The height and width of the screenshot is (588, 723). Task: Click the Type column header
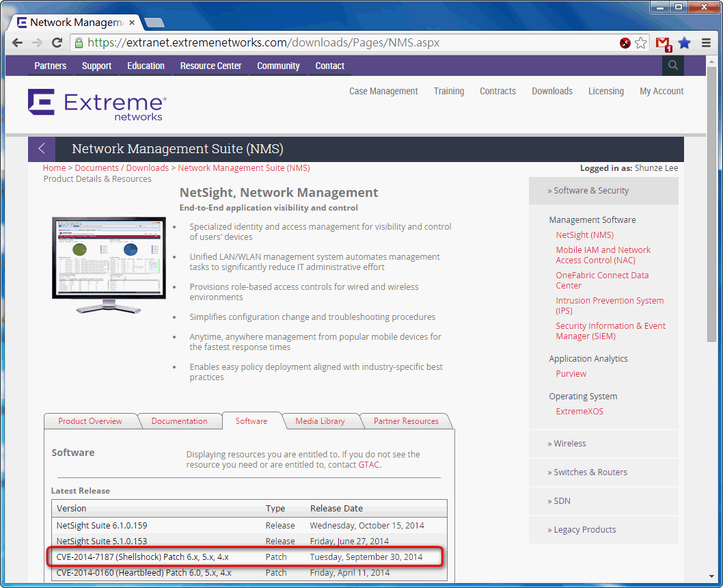[275, 508]
